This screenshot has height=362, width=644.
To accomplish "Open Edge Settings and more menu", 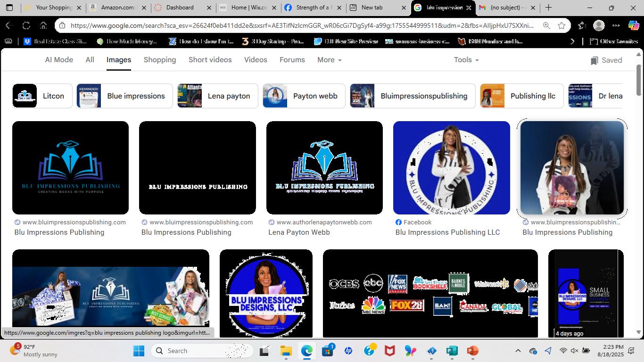I will click(x=616, y=25).
